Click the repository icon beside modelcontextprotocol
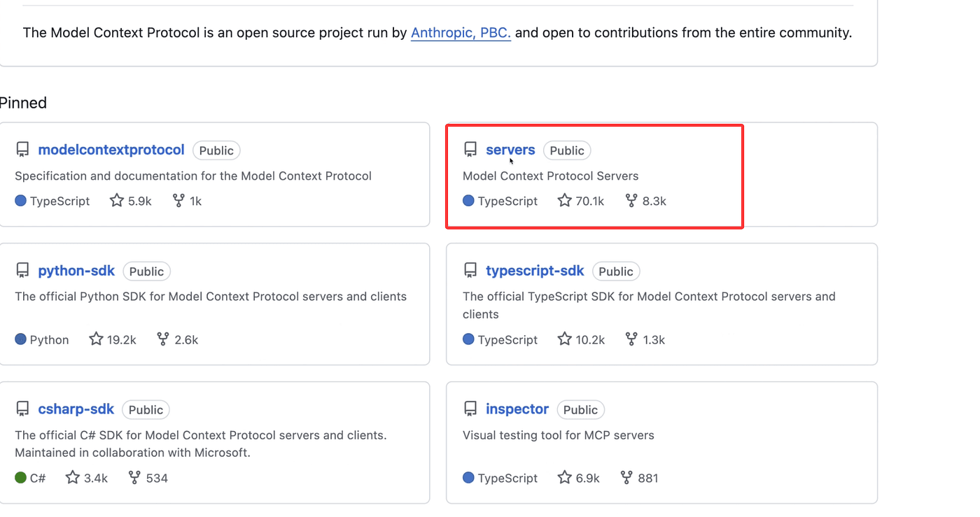980x517 pixels. [x=22, y=150]
